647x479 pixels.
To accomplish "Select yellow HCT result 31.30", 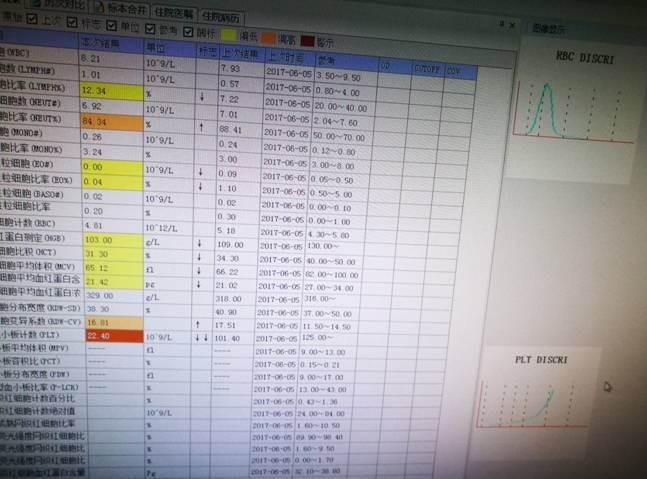I will click(113, 254).
